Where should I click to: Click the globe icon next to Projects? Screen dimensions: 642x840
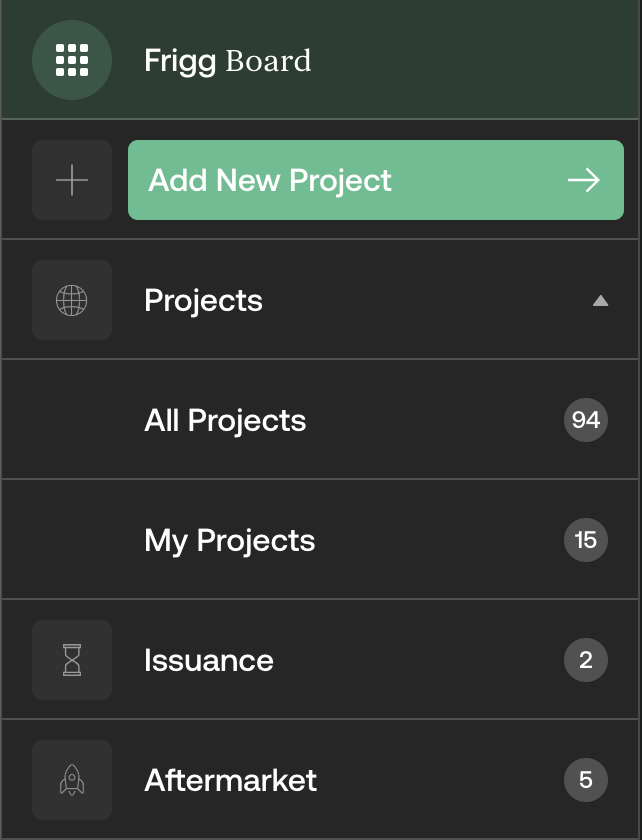point(72,300)
